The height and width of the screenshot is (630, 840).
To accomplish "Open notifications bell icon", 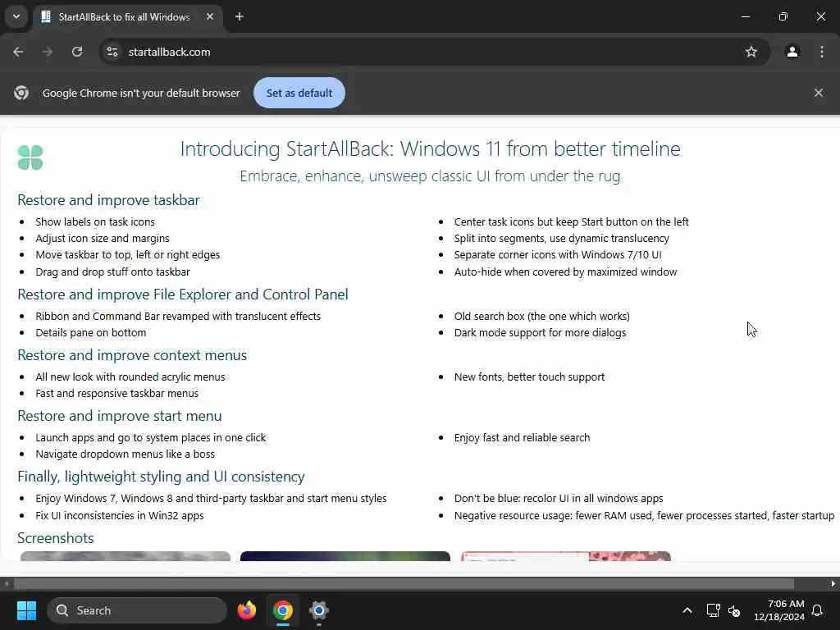I will click(x=818, y=610).
